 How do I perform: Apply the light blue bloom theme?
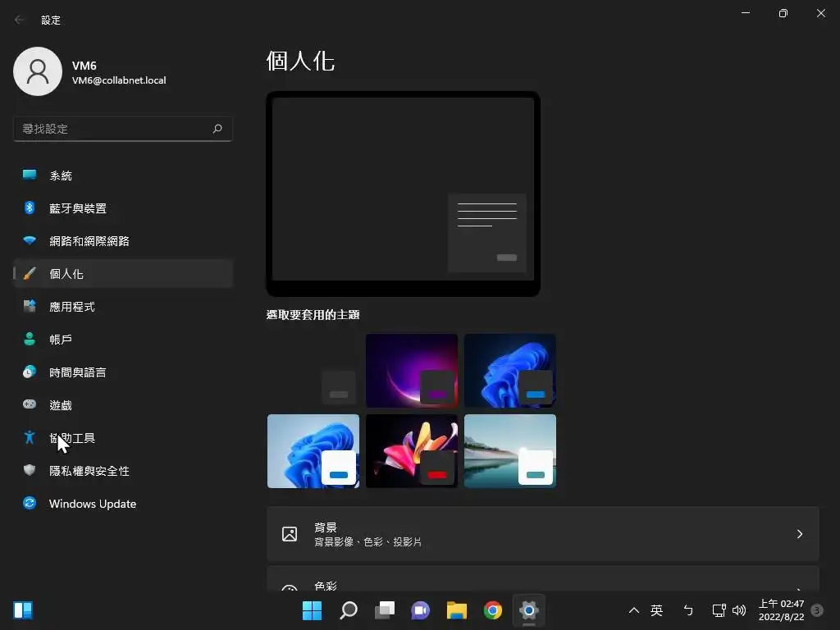[x=313, y=451]
